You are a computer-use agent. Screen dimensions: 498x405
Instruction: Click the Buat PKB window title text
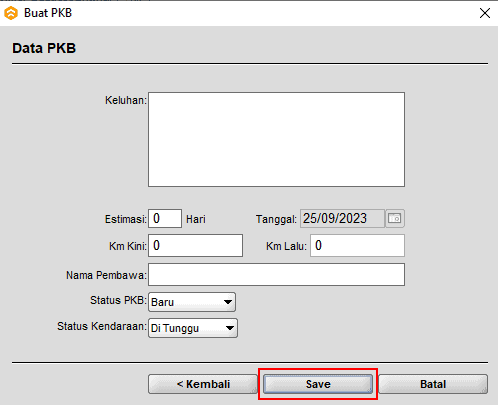click(x=48, y=13)
